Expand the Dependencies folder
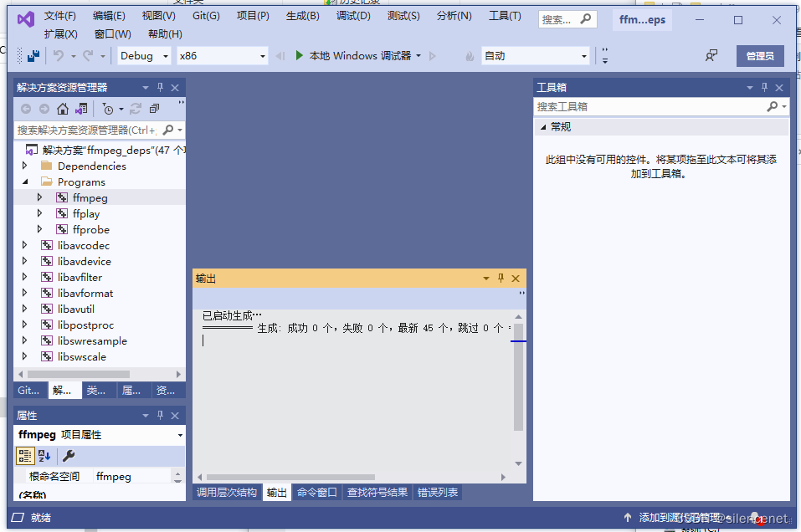The width and height of the screenshot is (801, 532). coord(24,166)
